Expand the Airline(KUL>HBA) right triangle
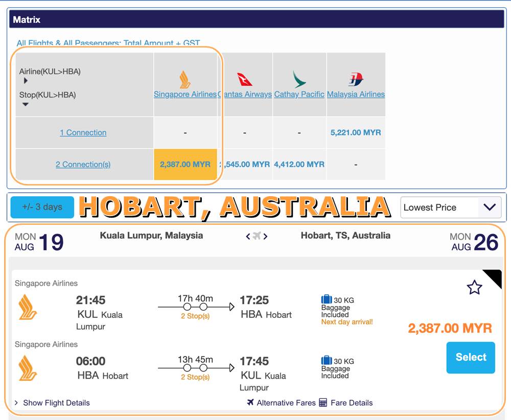Viewport: 511px width, 420px height. tap(26, 81)
